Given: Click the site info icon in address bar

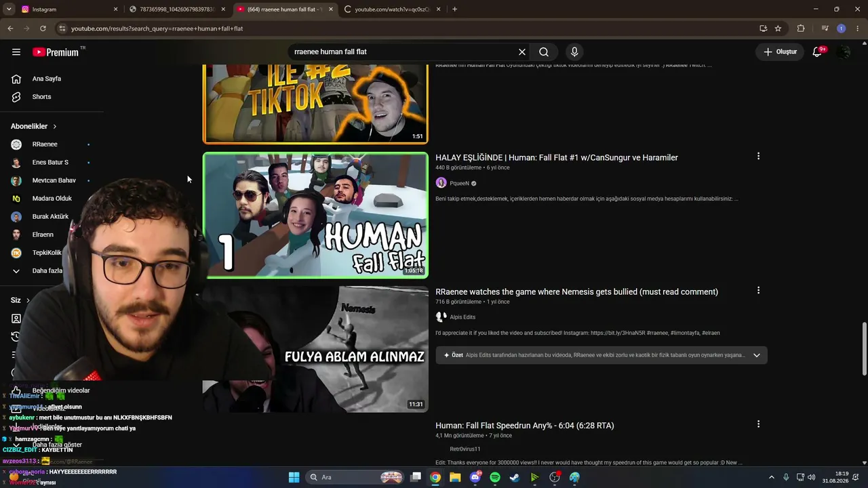Looking at the screenshot, I should (62, 28).
